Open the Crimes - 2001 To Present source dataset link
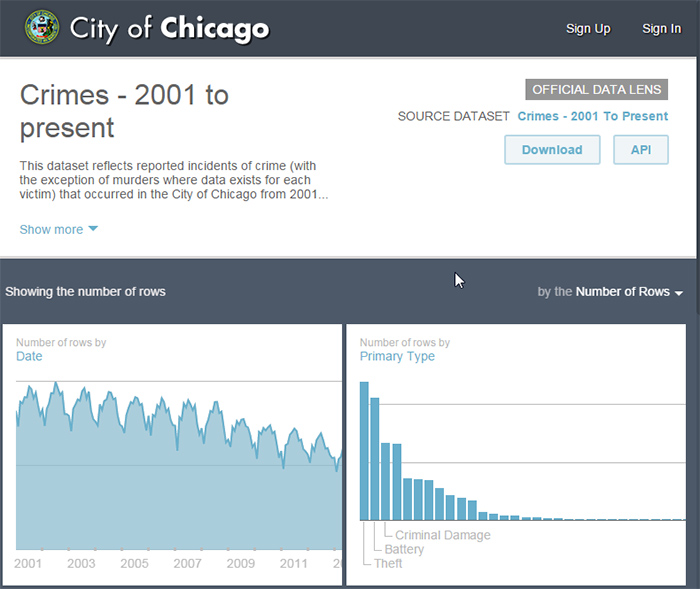 (x=592, y=116)
